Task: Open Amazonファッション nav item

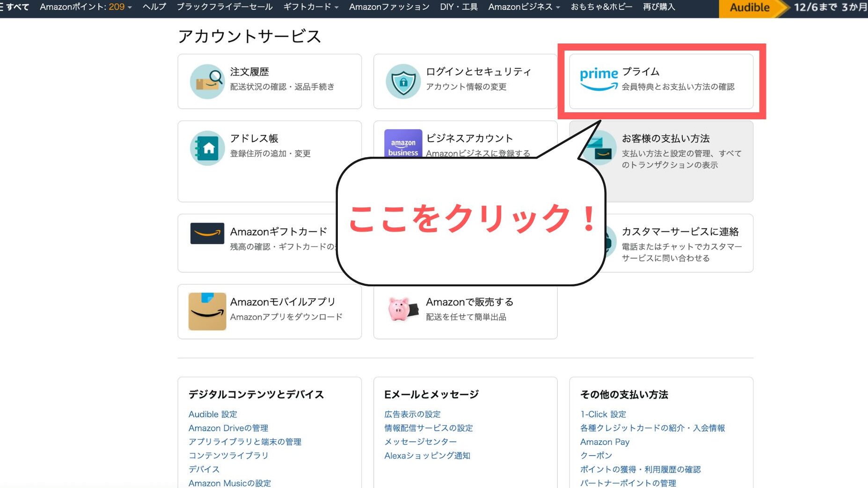Action: click(x=389, y=7)
